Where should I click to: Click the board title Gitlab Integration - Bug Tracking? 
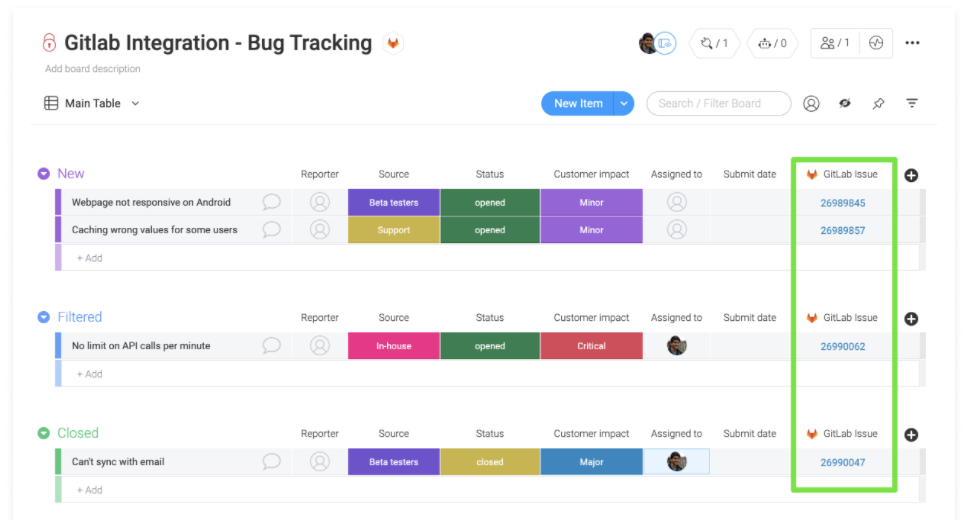(218, 43)
